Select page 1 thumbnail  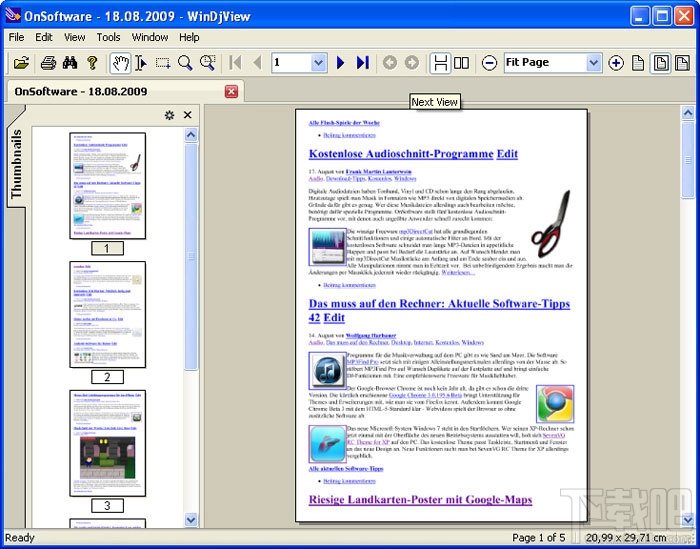(x=108, y=186)
